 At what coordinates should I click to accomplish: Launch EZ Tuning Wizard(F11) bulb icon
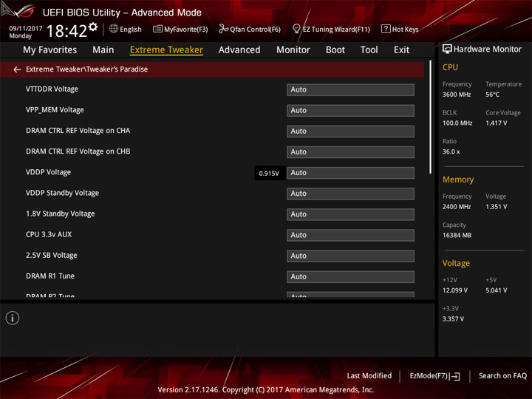coord(296,29)
